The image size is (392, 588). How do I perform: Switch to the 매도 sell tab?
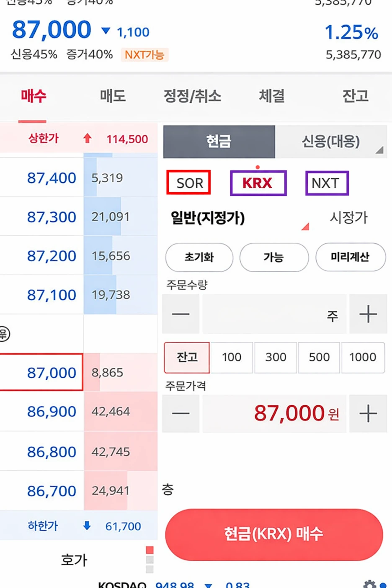(112, 96)
